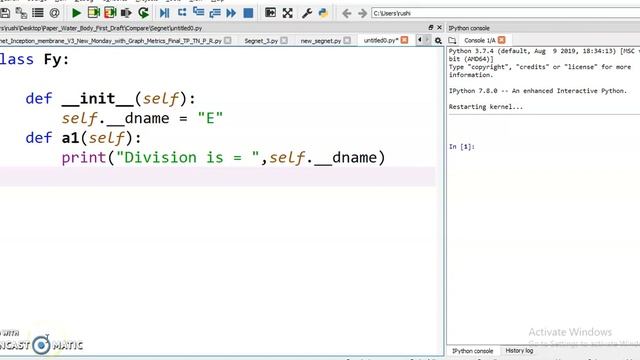Screen dimensions: 640x360
Task: Stop debugging with the blue square
Action: (248, 13)
